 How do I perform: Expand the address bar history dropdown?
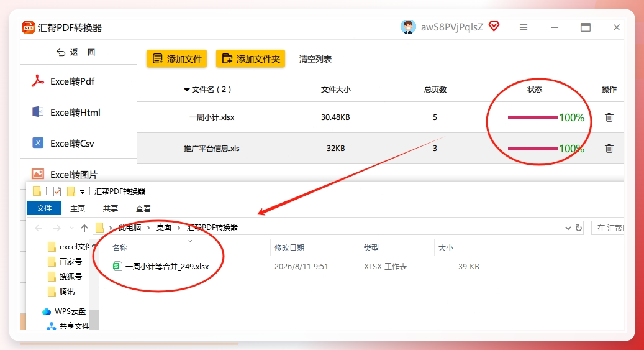tap(568, 228)
